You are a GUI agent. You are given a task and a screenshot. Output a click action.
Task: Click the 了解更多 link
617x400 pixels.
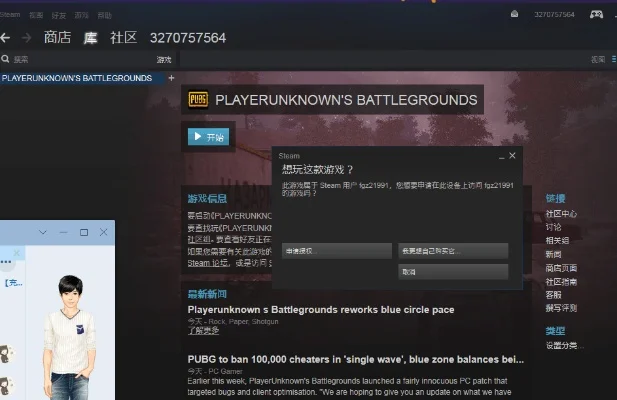coord(203,331)
